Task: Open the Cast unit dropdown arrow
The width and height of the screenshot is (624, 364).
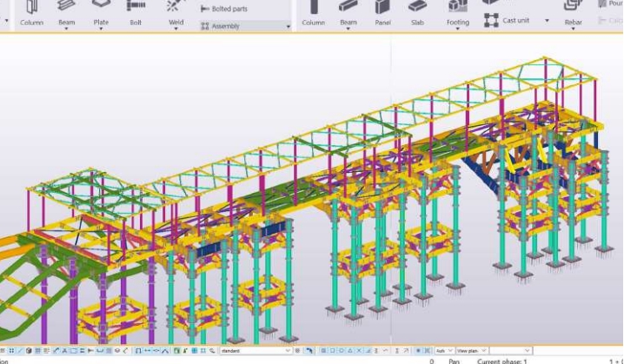Action: click(x=547, y=21)
